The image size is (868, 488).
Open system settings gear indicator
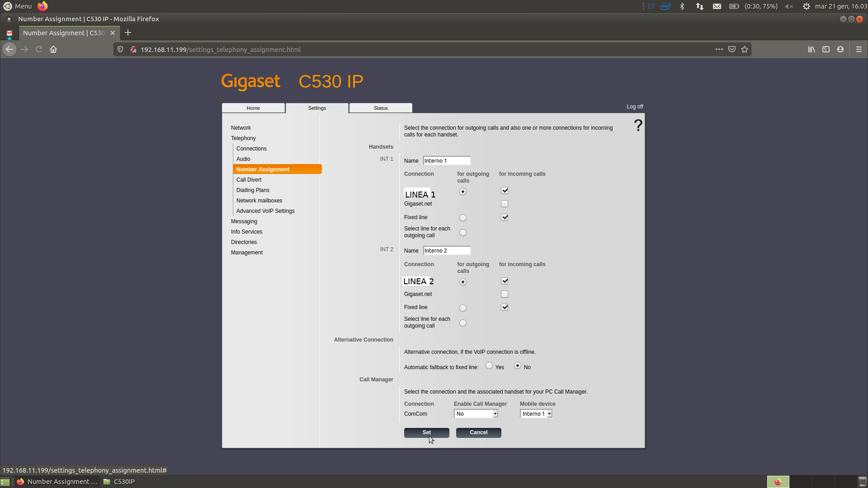click(807, 6)
